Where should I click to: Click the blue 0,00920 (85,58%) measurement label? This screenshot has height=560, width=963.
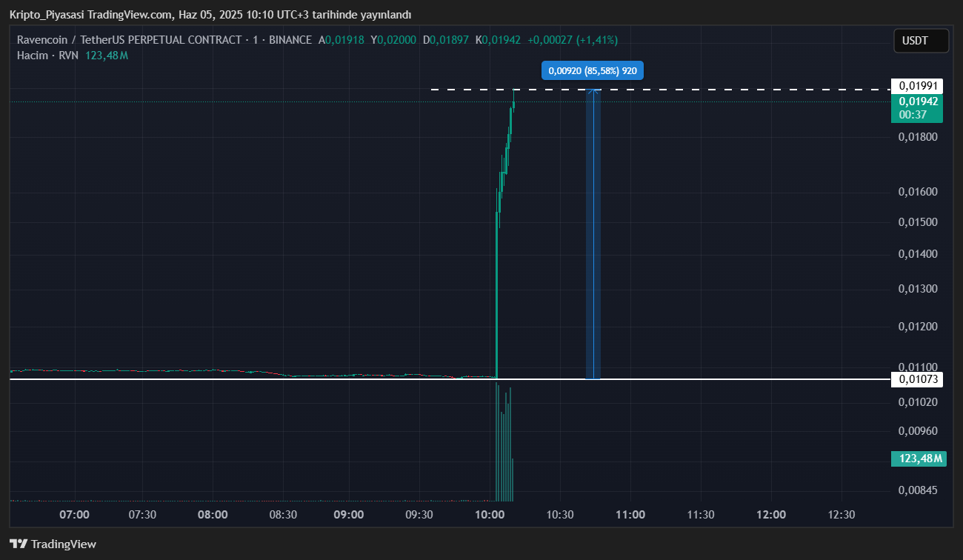593,70
